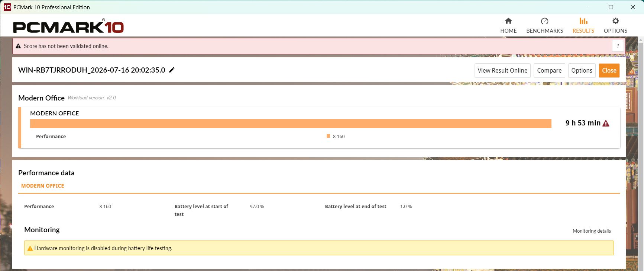This screenshot has height=271, width=644.
Task: Click View Result Online button
Action: point(502,70)
